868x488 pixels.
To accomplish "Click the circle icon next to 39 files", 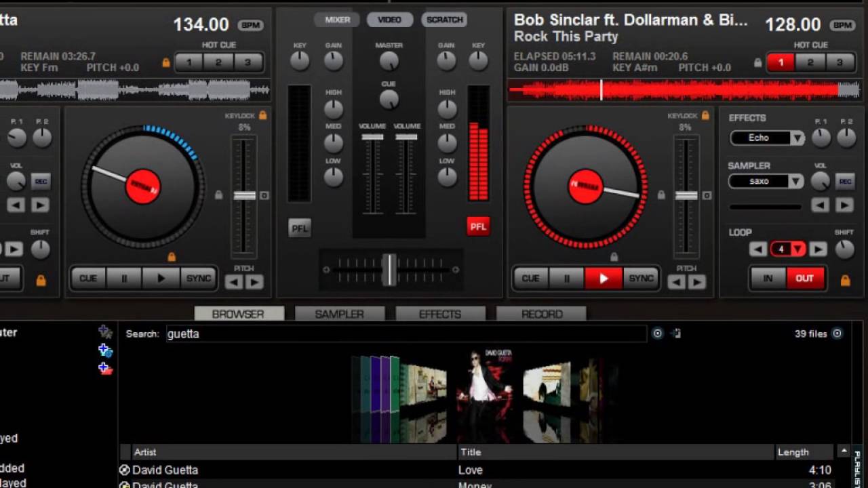I will tap(837, 333).
